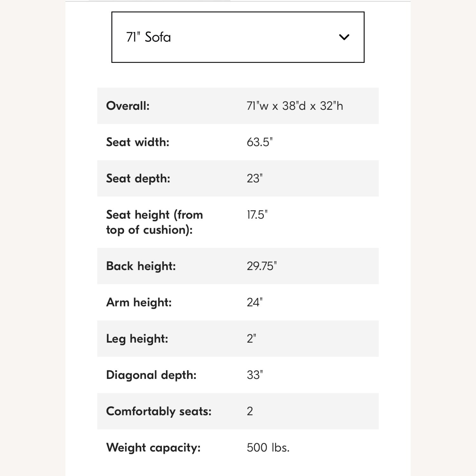Click the Arm height label
Viewport: 476px width, 476px height.
click(x=139, y=302)
